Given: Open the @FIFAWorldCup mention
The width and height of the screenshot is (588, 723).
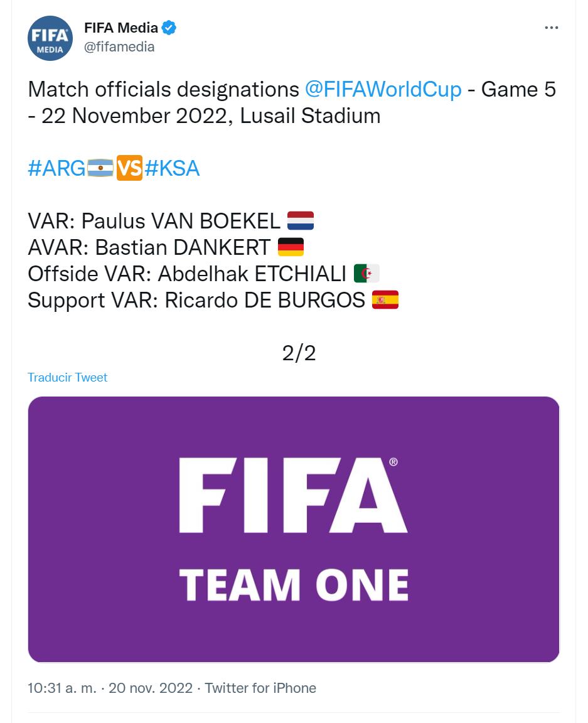Looking at the screenshot, I should point(383,90).
